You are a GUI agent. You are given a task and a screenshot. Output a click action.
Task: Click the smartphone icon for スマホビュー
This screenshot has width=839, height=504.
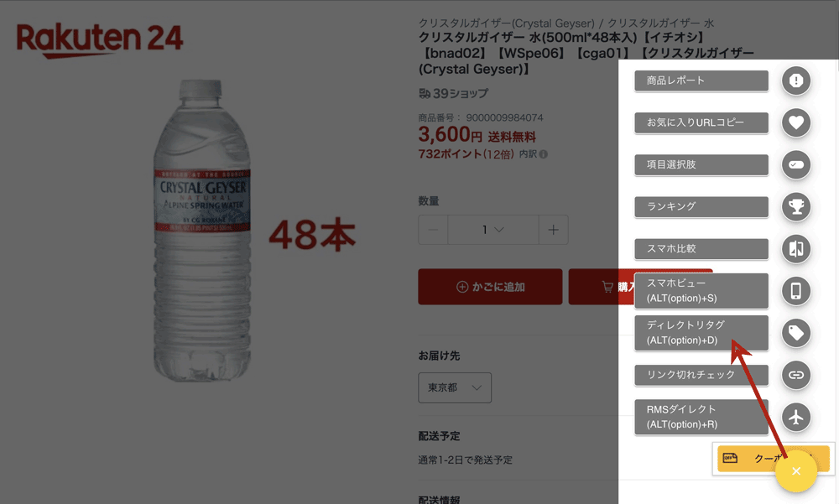pos(795,291)
